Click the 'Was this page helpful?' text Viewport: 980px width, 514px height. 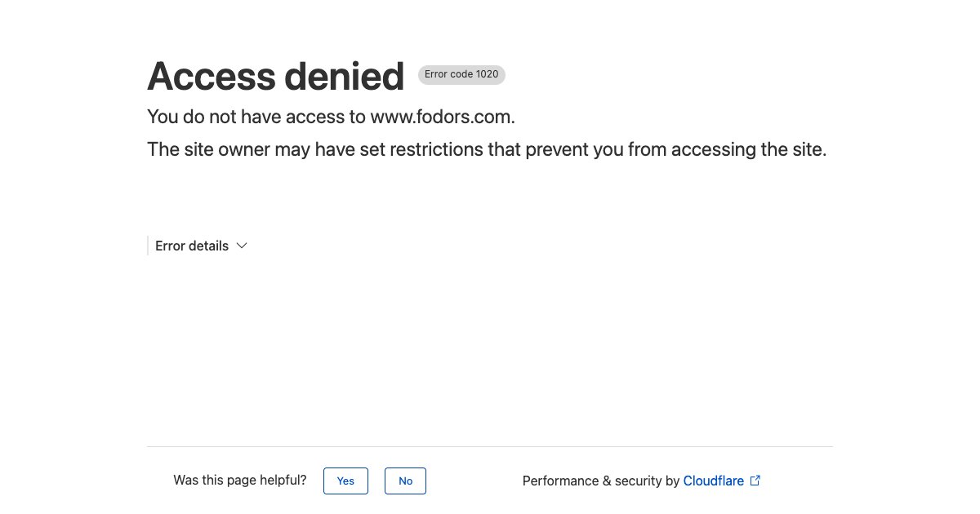pos(239,481)
